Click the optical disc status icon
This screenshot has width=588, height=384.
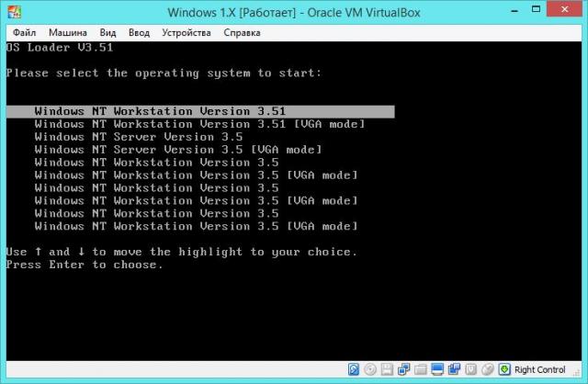[x=370, y=369]
